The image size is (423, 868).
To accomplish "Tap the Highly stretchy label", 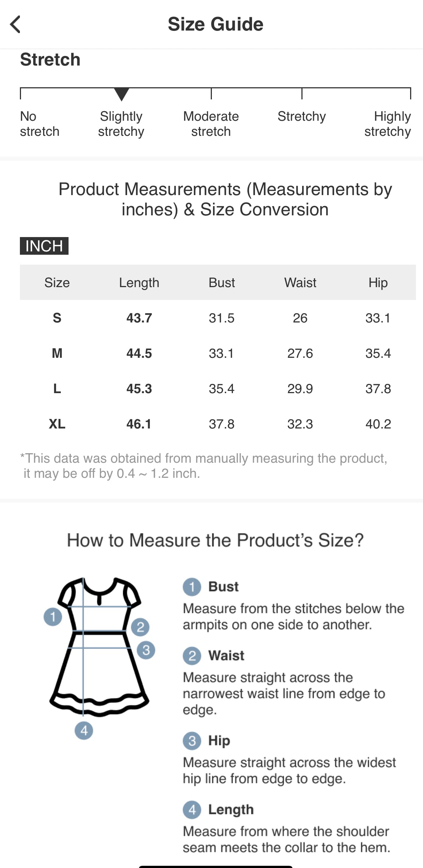I will (x=387, y=124).
